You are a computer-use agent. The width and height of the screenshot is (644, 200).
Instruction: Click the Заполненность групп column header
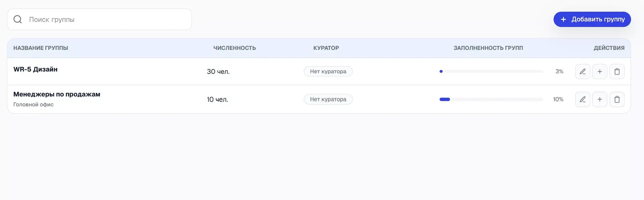pyautogui.click(x=488, y=48)
